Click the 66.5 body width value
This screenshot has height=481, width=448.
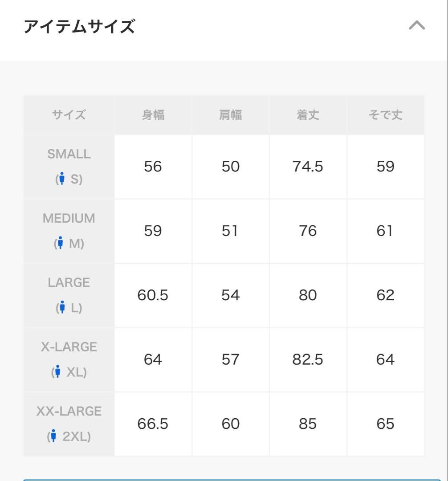(153, 424)
